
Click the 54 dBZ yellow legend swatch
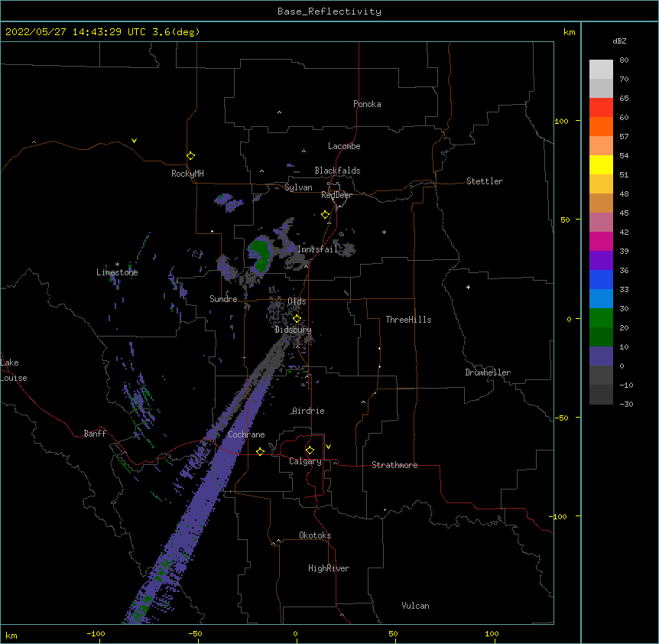601,164
